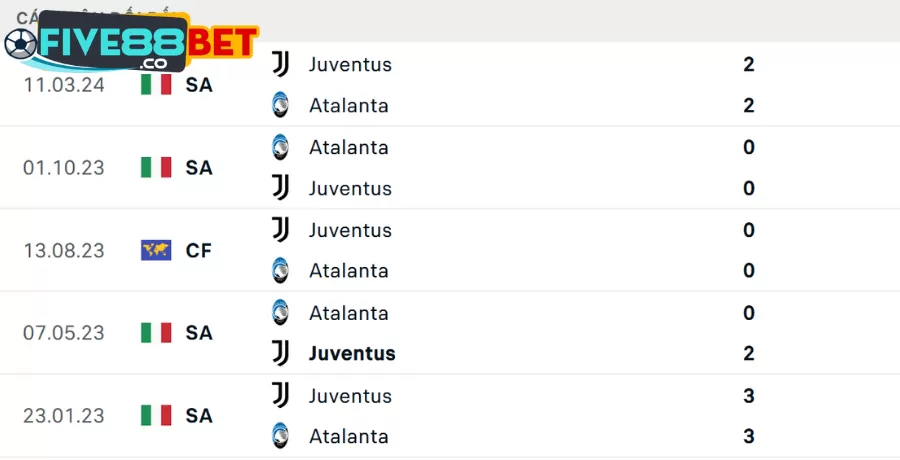Open Atalanta in the 11.03.24 match
Screen dimensions: 900x460
pos(348,105)
